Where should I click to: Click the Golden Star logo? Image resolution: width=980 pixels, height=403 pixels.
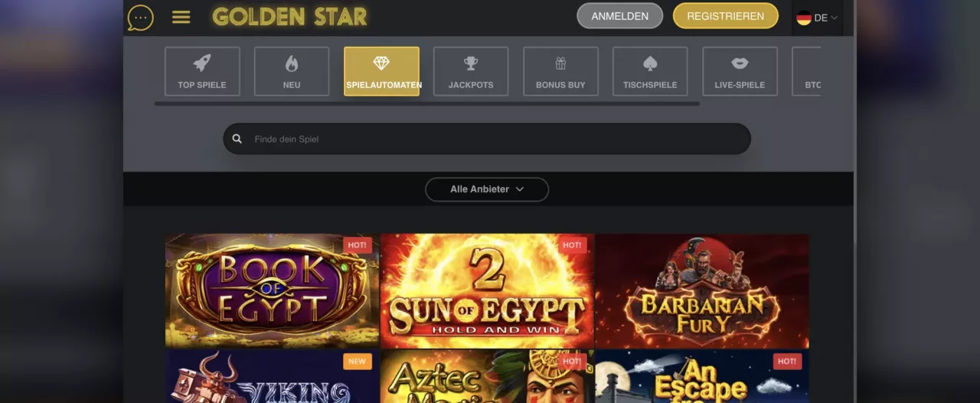point(289,17)
